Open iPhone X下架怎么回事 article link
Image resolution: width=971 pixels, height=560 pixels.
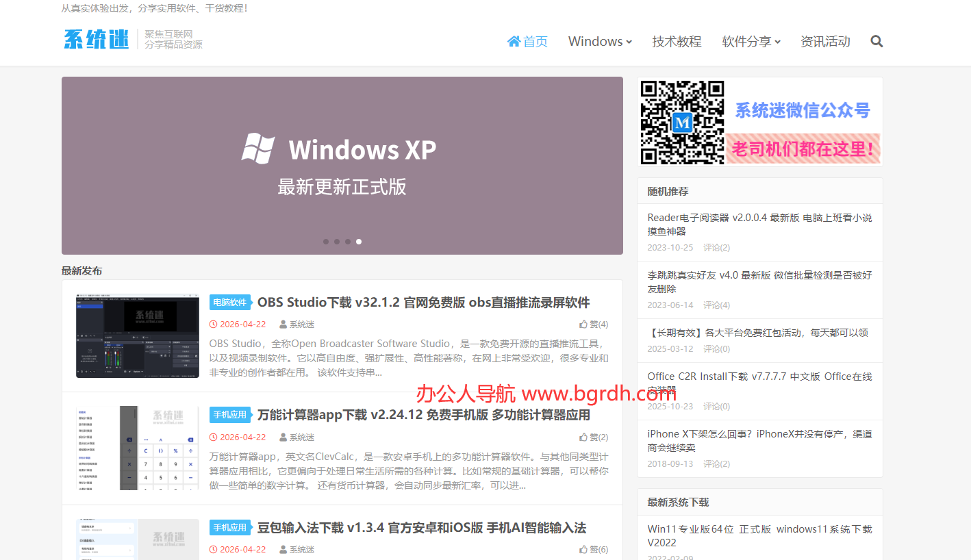coord(759,441)
